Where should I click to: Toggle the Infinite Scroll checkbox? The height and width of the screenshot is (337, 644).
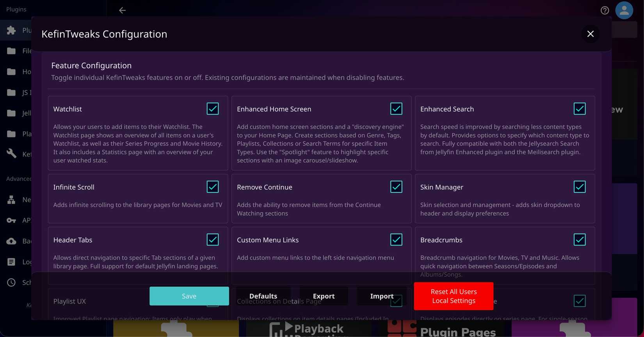pyautogui.click(x=213, y=187)
